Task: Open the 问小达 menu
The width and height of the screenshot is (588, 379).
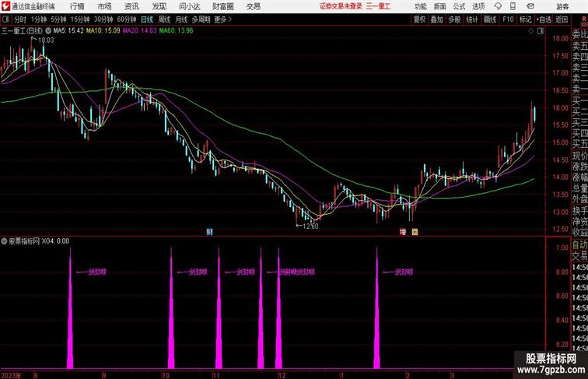Action: click(x=189, y=6)
